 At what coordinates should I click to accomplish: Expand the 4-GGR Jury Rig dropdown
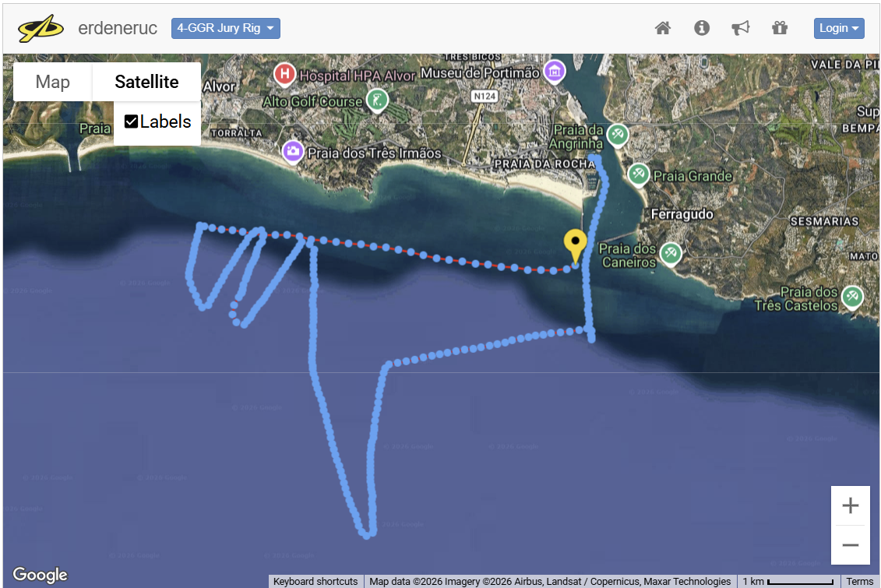point(226,28)
